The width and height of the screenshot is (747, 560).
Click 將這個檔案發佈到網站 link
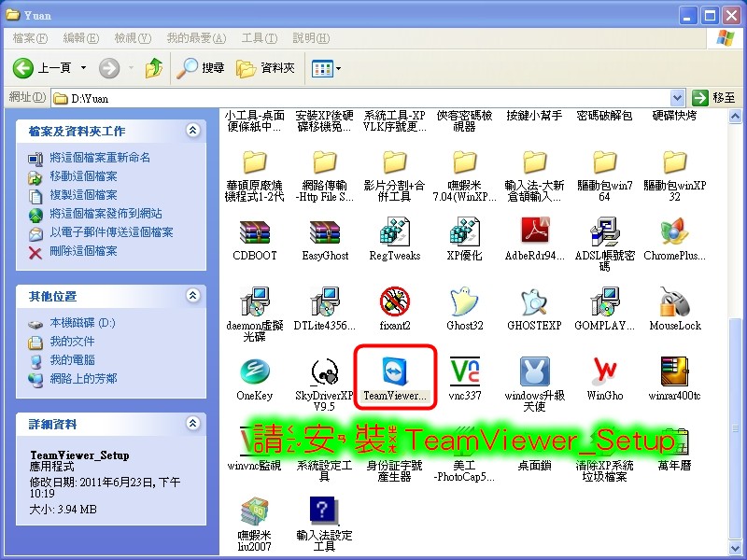106,214
